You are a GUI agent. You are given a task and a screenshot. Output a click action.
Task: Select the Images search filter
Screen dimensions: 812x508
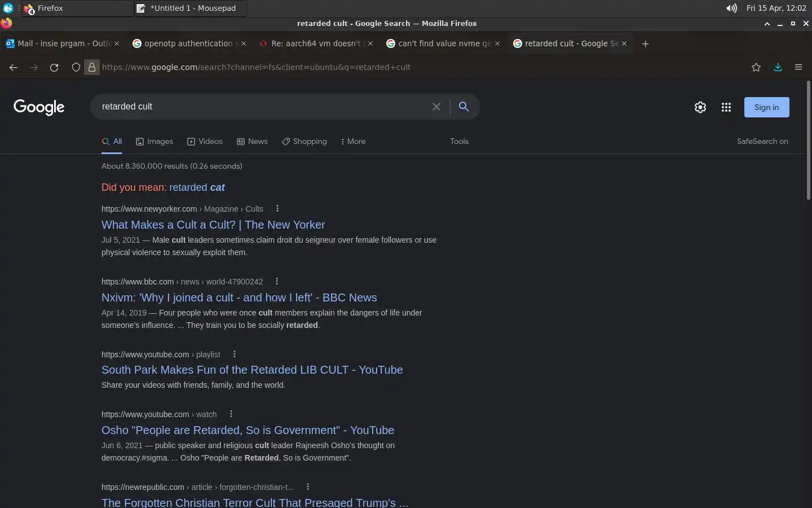coord(155,142)
